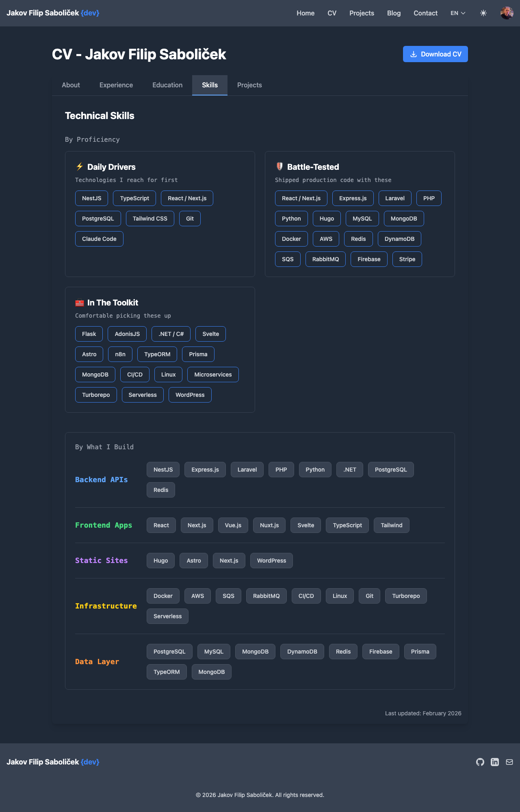The width and height of the screenshot is (520, 812).
Task: Open the GitHub icon in the footer
Action: (480, 762)
